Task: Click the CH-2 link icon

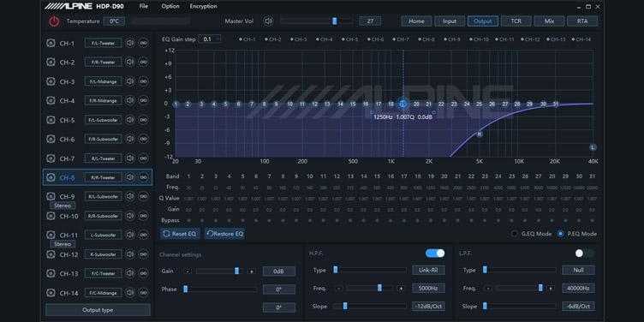Action: 143,62
